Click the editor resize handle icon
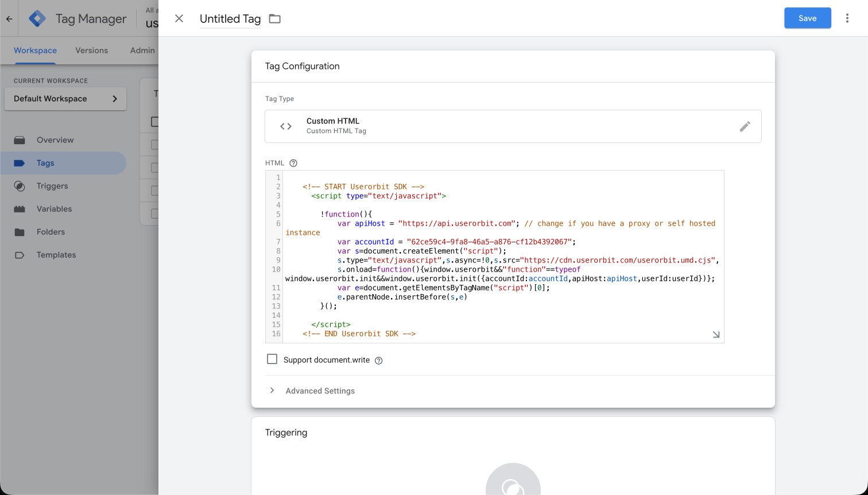 [716, 334]
